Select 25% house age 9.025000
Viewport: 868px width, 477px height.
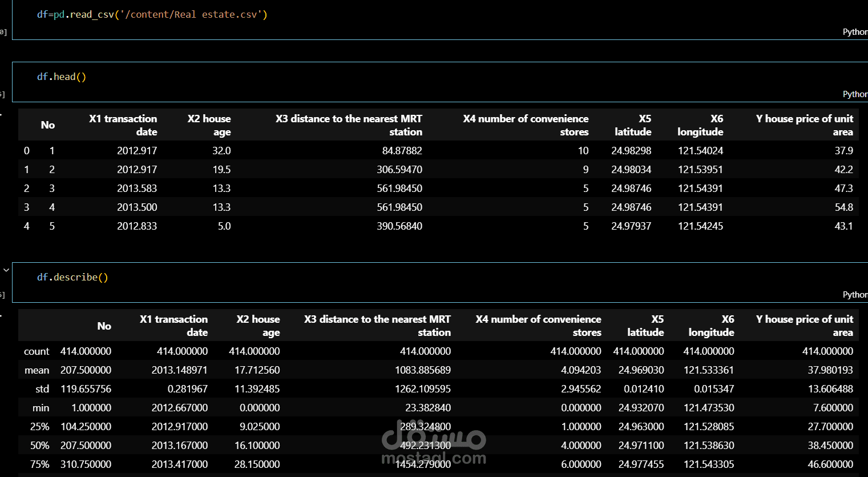coord(260,427)
